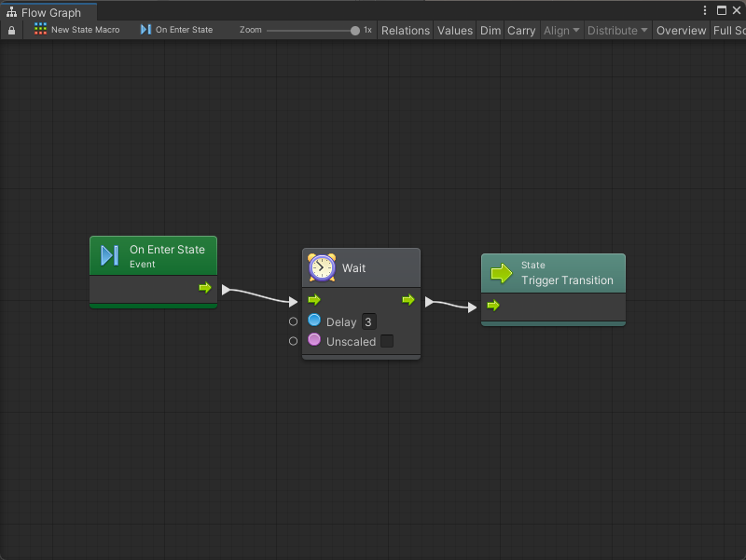The image size is (746, 560).
Task: Open the Distribute dropdown
Action: pos(617,31)
